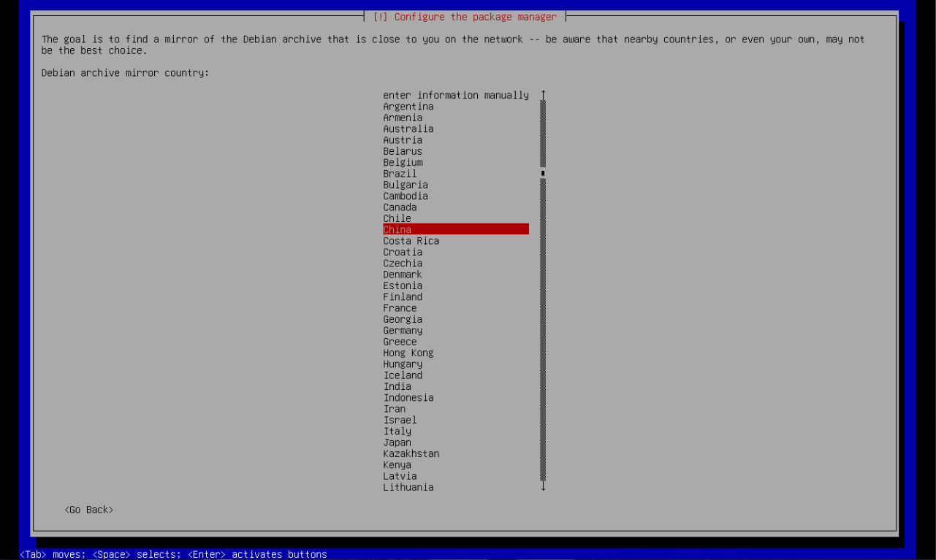Choose Hong Kong from the list
The height and width of the screenshot is (560, 936).
pyautogui.click(x=408, y=353)
